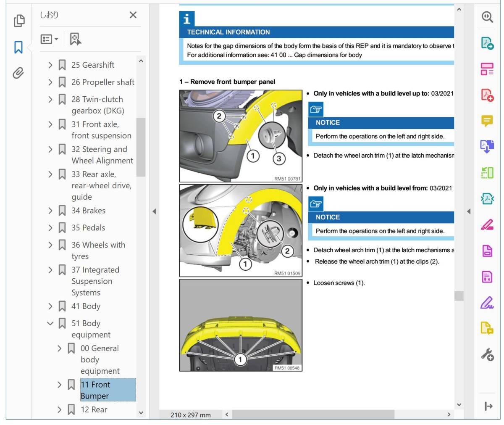Expand 37 Integrated Suspension Systems bookmark

click(50, 270)
